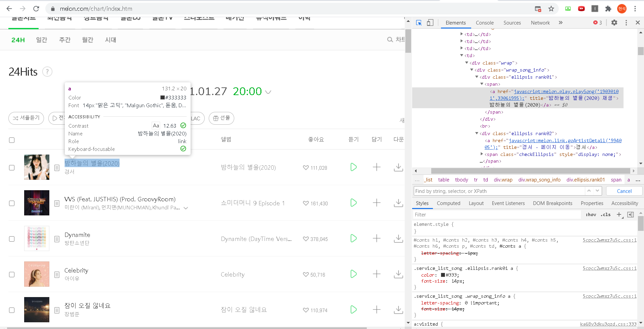This screenshot has height=329, width=644.
Task: Collapse the wrap_song_info div node
Action: [472, 70]
